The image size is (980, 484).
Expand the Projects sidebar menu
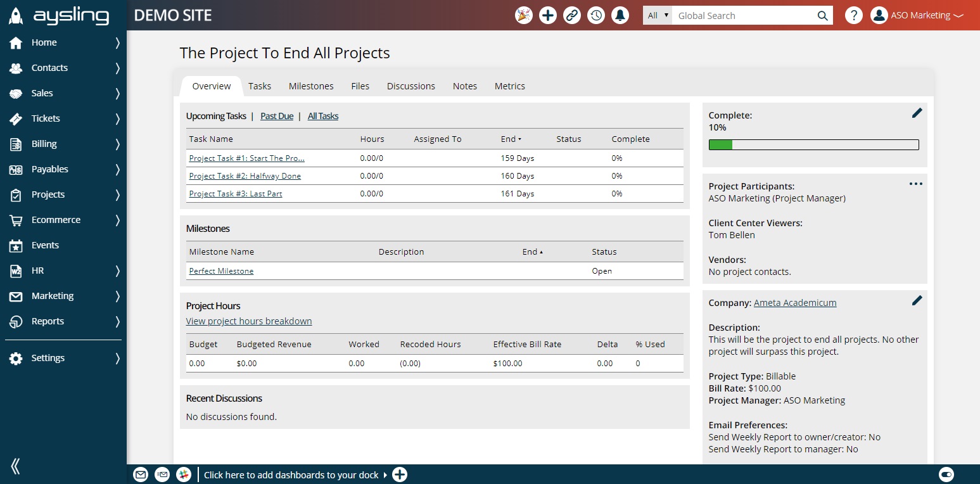(63, 194)
